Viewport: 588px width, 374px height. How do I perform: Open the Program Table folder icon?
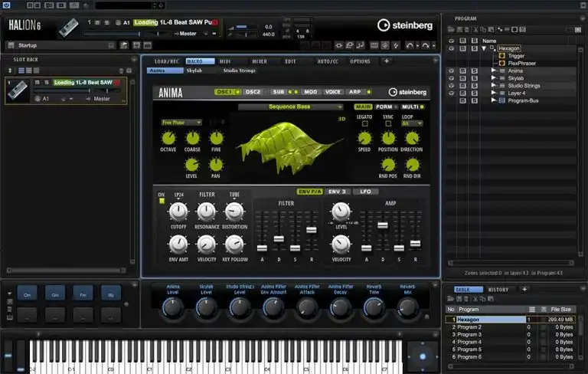(450, 299)
